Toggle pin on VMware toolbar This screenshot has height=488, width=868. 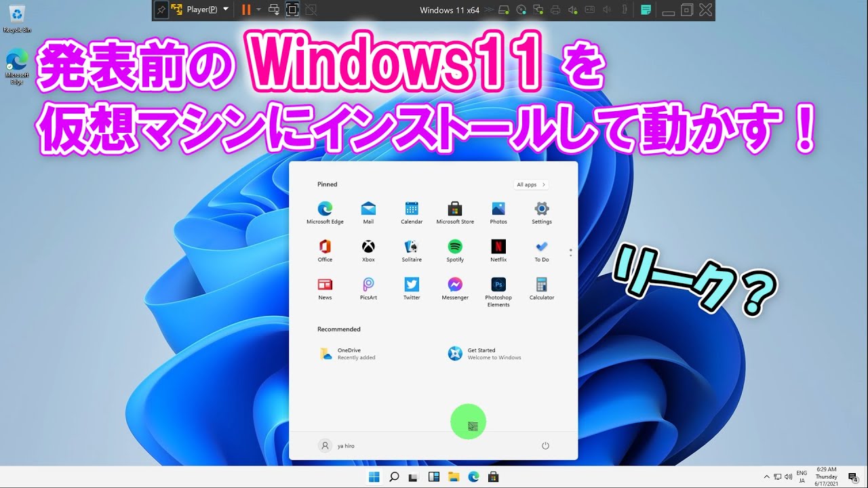tap(161, 9)
